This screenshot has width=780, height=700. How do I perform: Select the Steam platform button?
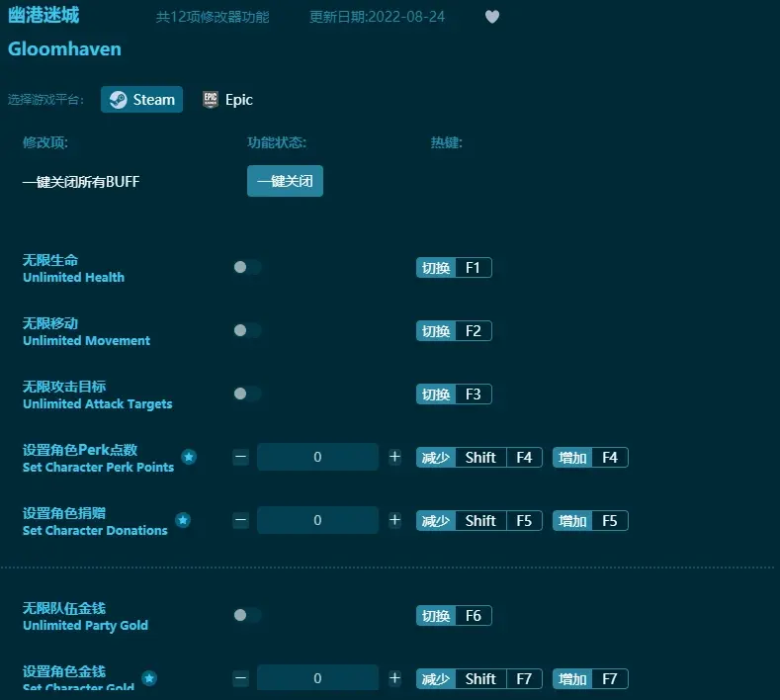click(x=141, y=100)
